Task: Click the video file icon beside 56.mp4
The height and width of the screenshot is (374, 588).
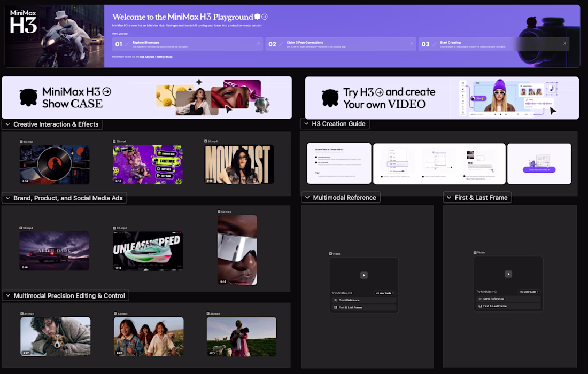Action: pyautogui.click(x=114, y=228)
